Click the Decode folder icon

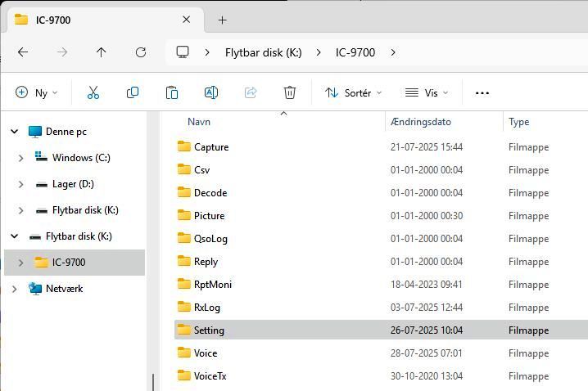click(183, 192)
